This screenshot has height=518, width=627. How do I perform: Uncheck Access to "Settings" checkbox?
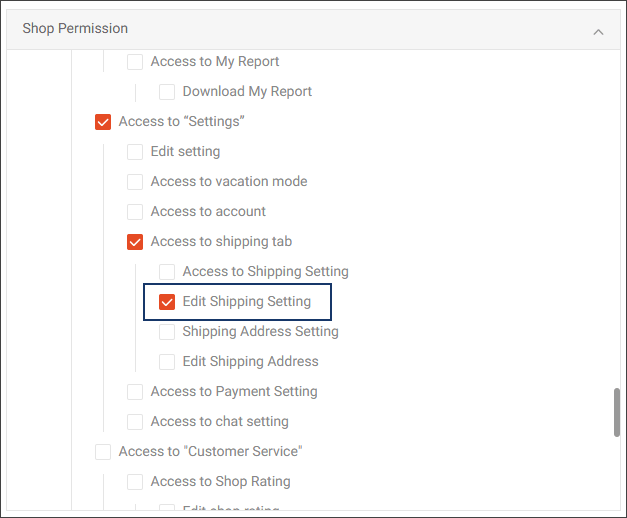(103, 122)
